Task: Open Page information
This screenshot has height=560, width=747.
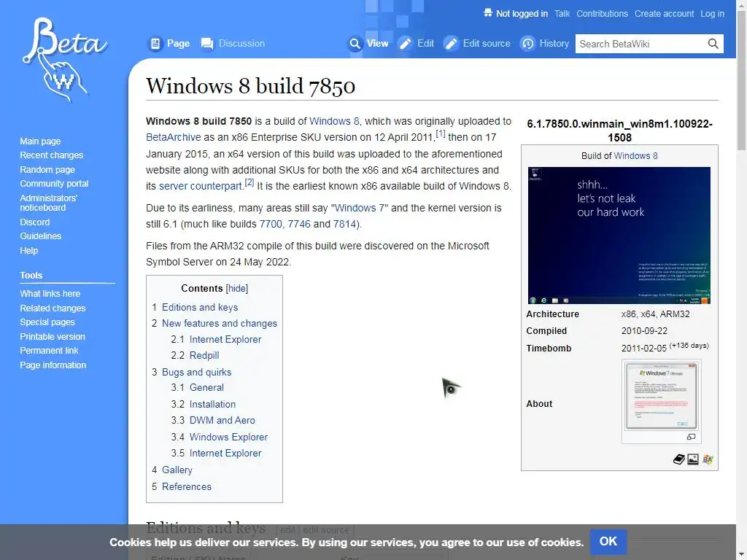Action: pyautogui.click(x=53, y=365)
